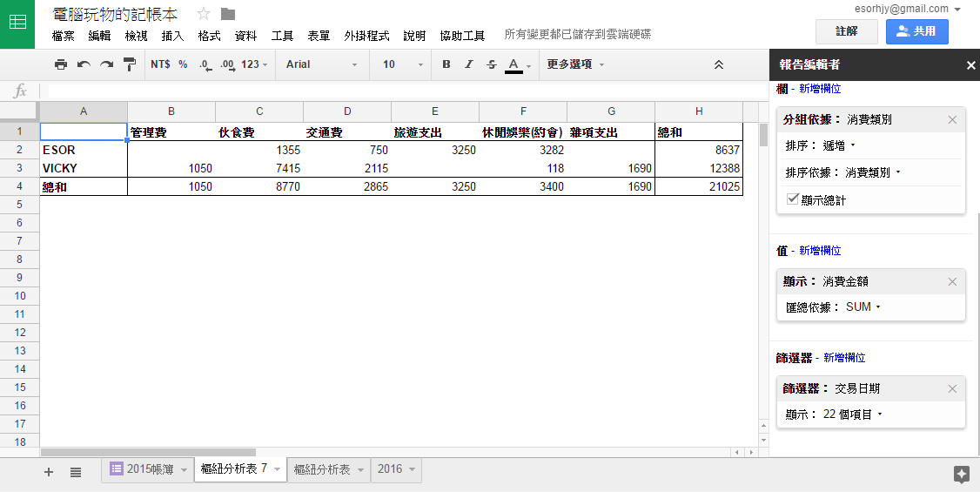This screenshot has width=980, height=492.
Task: Click the 伙食費 header cell
Action: click(259, 131)
